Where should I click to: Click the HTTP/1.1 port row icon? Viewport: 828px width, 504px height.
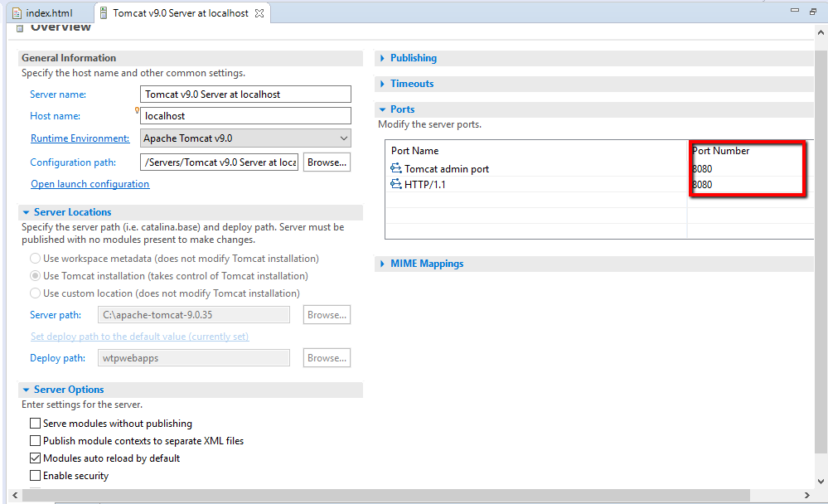pos(395,184)
